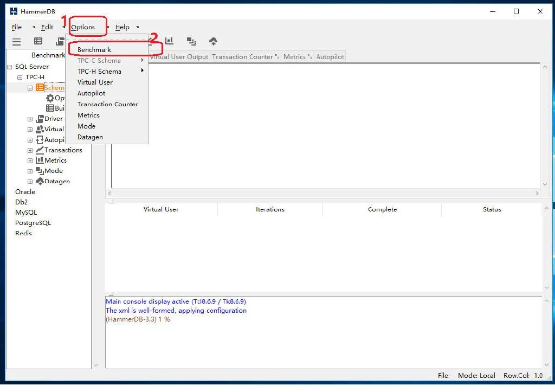Click the Mode toolbar icon
Viewport: 555px width, 392px height.
click(x=191, y=41)
